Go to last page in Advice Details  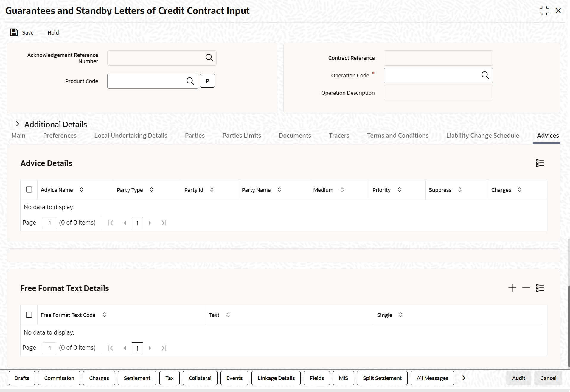click(164, 223)
